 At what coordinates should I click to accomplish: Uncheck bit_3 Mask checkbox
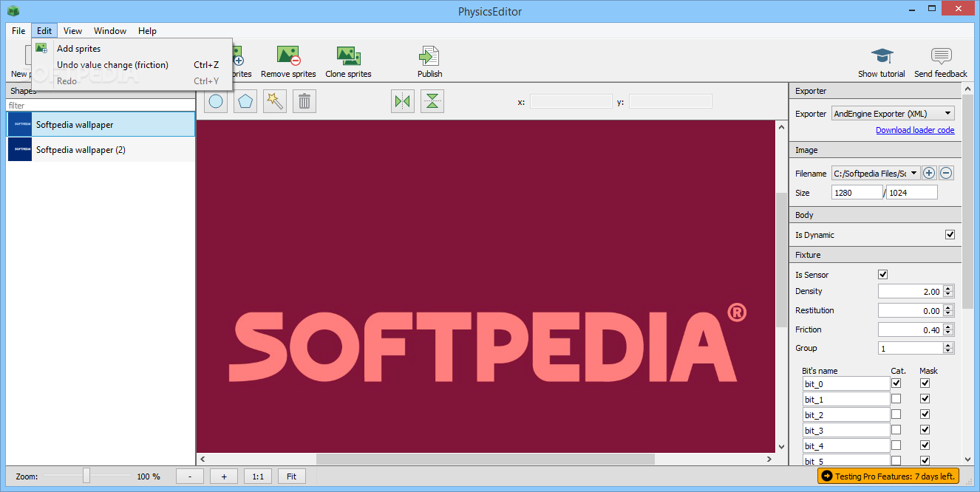tap(925, 430)
